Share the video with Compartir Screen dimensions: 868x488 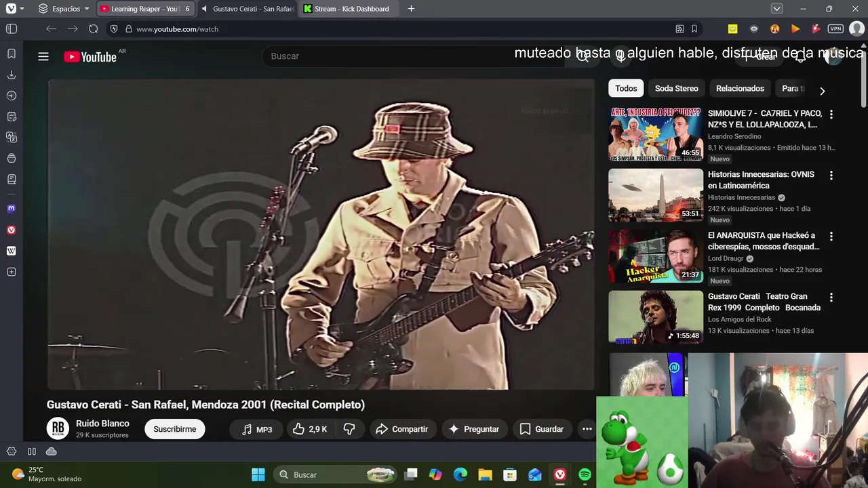pyautogui.click(x=401, y=429)
